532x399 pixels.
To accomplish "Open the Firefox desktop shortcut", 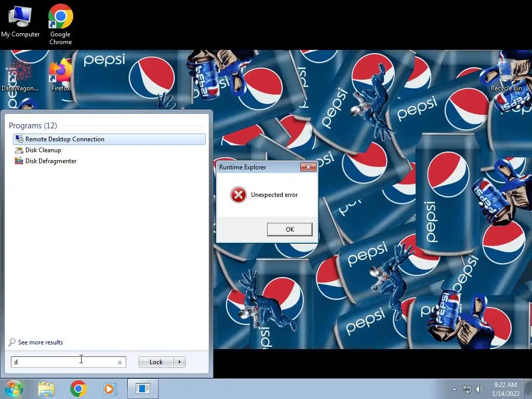I will (x=60, y=75).
